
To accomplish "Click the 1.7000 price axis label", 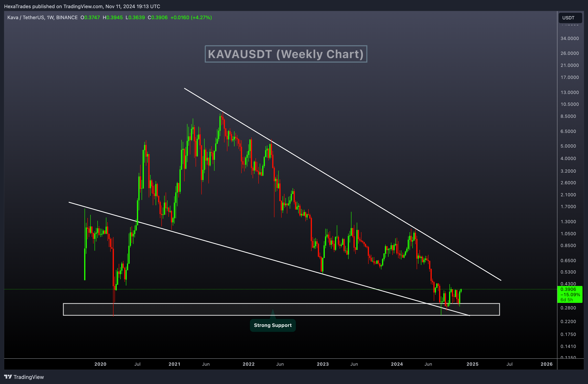I will click(568, 207).
